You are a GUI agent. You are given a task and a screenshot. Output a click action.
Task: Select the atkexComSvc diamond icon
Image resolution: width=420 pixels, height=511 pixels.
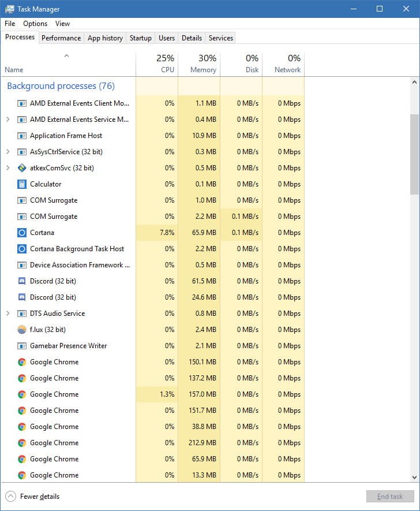(x=22, y=168)
